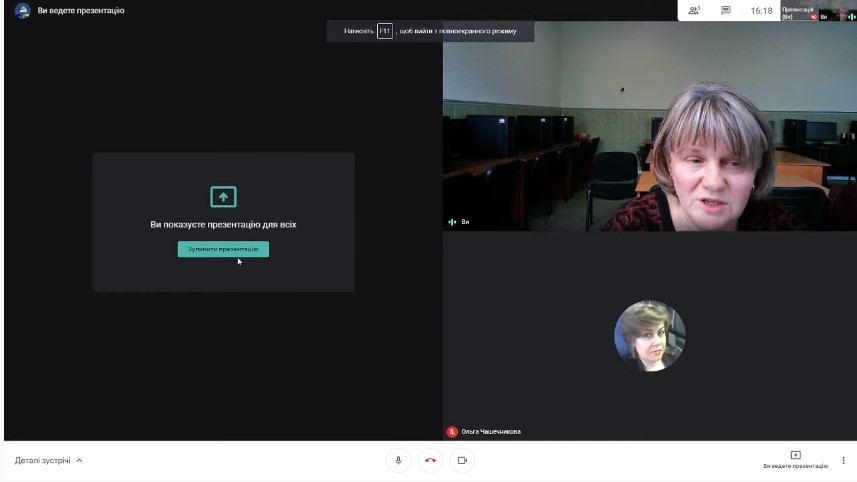Viewport: 857px width, 482px height.
Task: Click the 'Ви ведете презентацію' title at top
Action: click(x=81, y=10)
